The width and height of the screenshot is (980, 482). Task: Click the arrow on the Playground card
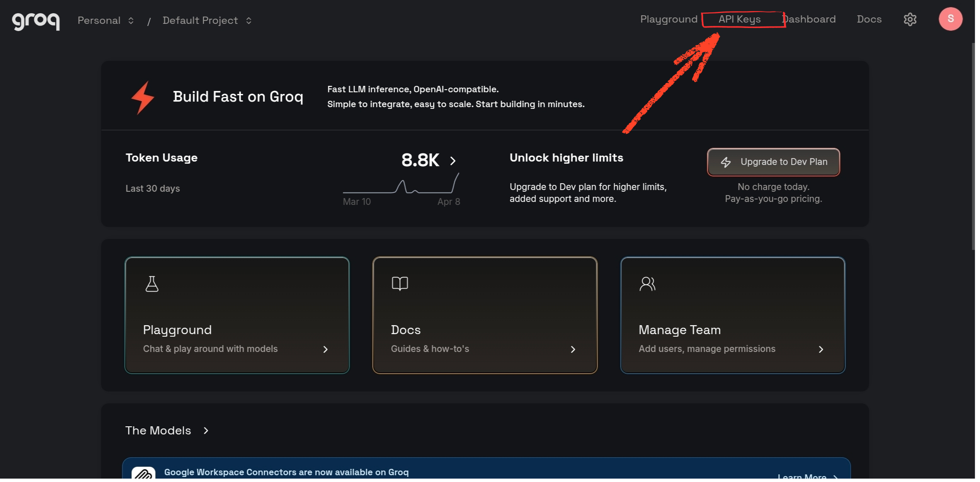coord(325,349)
